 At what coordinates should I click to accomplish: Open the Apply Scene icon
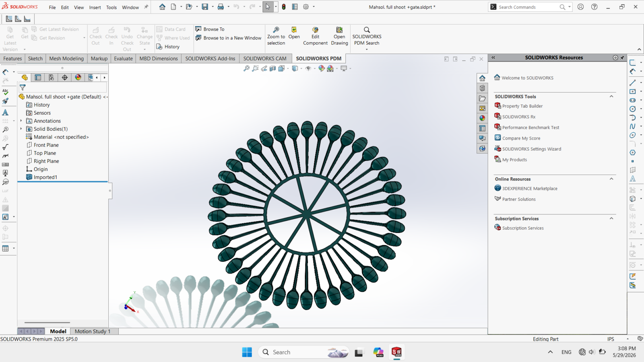(330, 68)
